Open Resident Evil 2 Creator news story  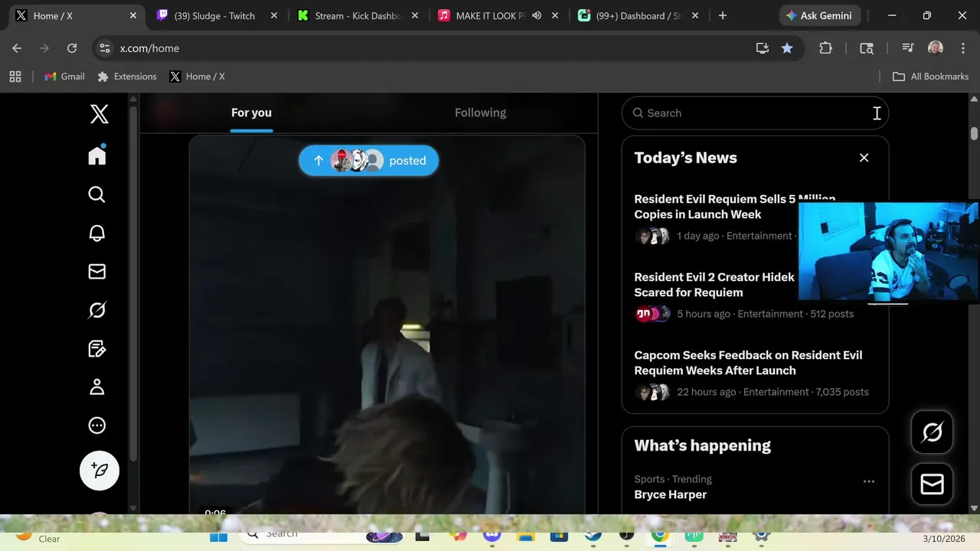715,285
